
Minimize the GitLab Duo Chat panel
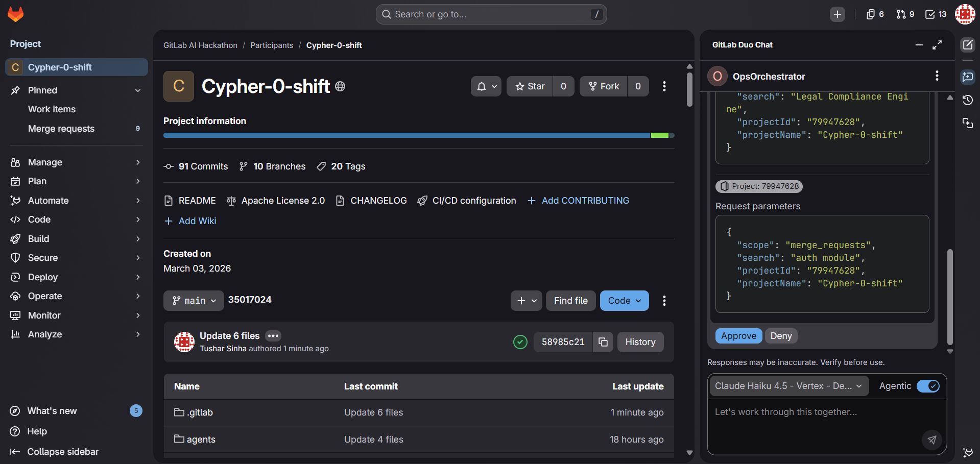(919, 45)
